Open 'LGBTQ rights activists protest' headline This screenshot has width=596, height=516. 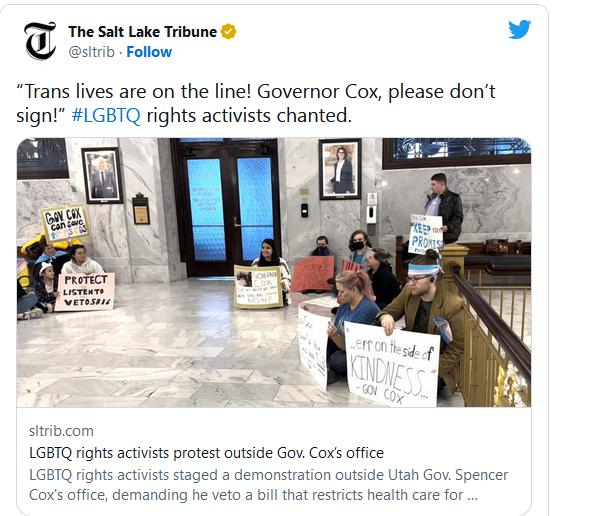coord(206,453)
